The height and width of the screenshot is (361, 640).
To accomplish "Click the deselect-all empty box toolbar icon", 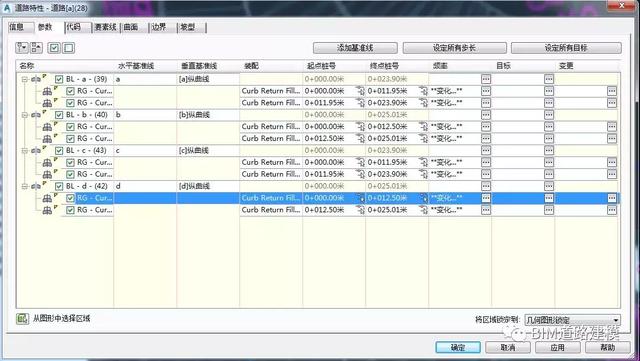I will pos(69,48).
